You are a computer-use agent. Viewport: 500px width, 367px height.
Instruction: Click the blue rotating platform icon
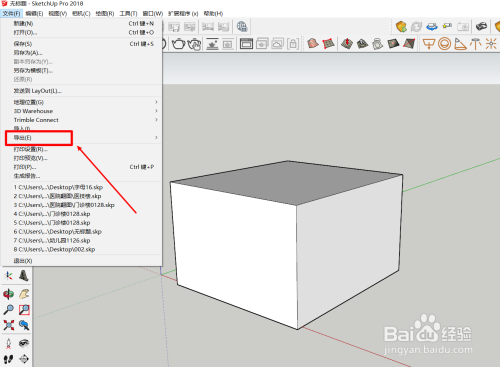(432, 26)
